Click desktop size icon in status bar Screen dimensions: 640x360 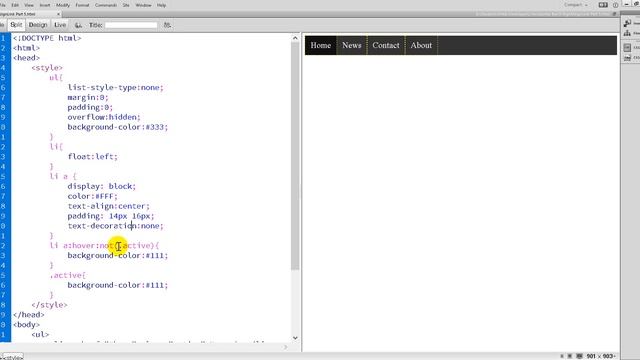pyautogui.click(x=579, y=356)
